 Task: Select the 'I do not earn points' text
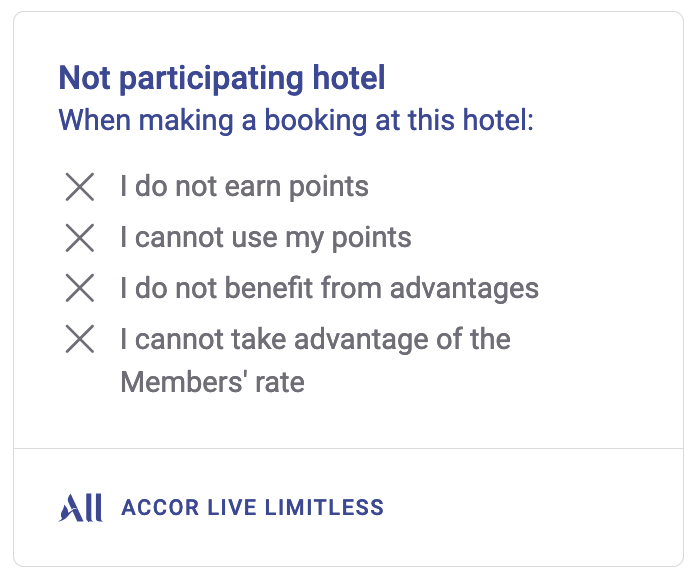click(244, 187)
